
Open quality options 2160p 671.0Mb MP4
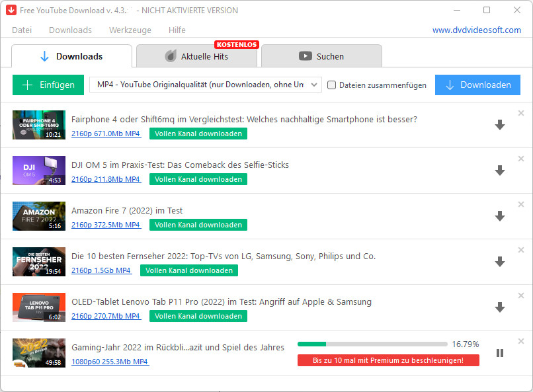click(106, 134)
